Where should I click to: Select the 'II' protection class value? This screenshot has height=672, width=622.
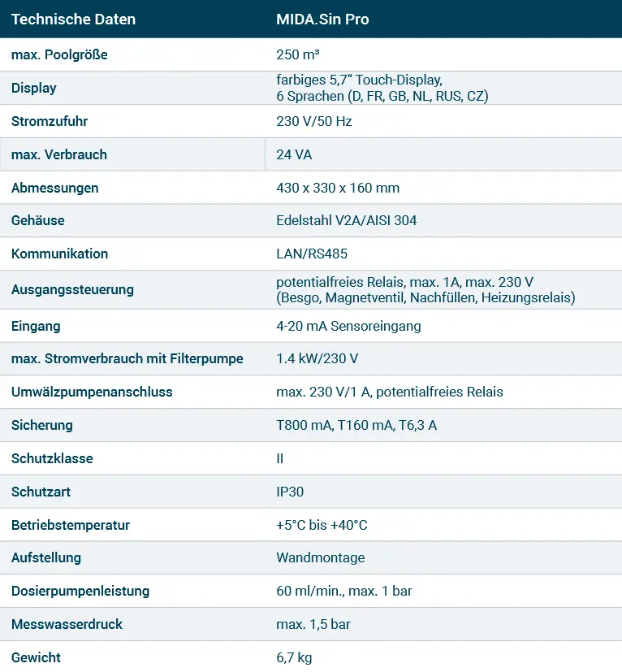pos(279,458)
